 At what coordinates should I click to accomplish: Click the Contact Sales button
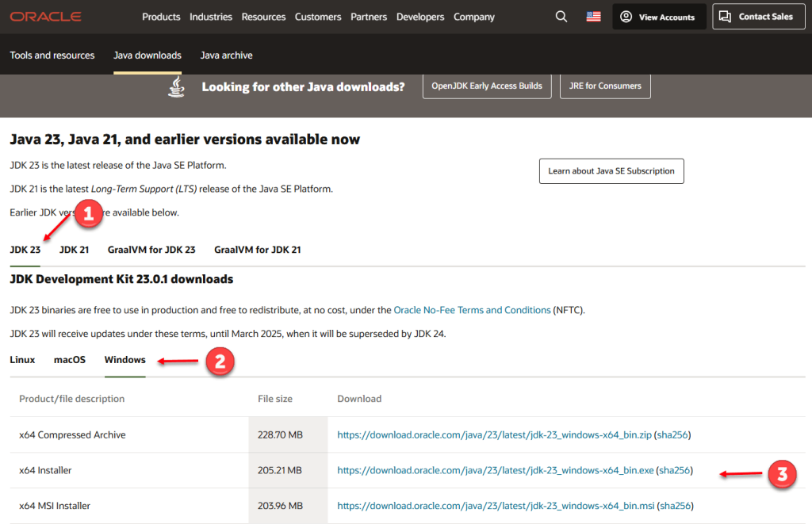click(758, 17)
